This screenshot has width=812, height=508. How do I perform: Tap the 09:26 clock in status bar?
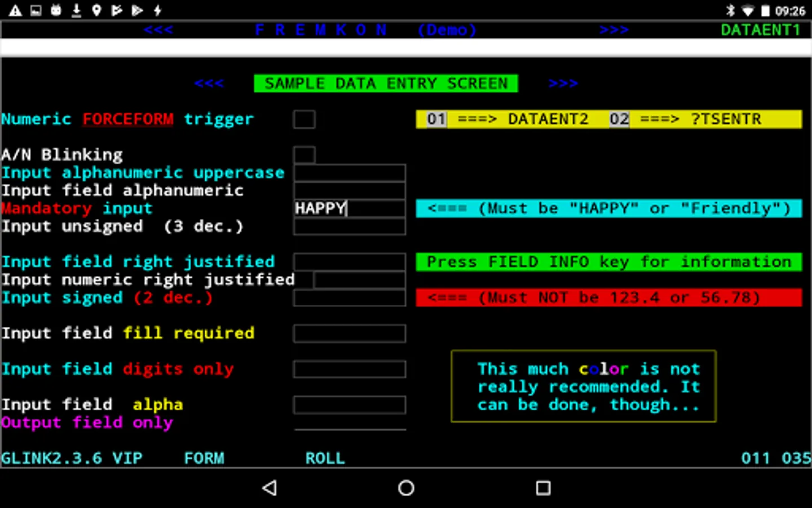pos(790,11)
